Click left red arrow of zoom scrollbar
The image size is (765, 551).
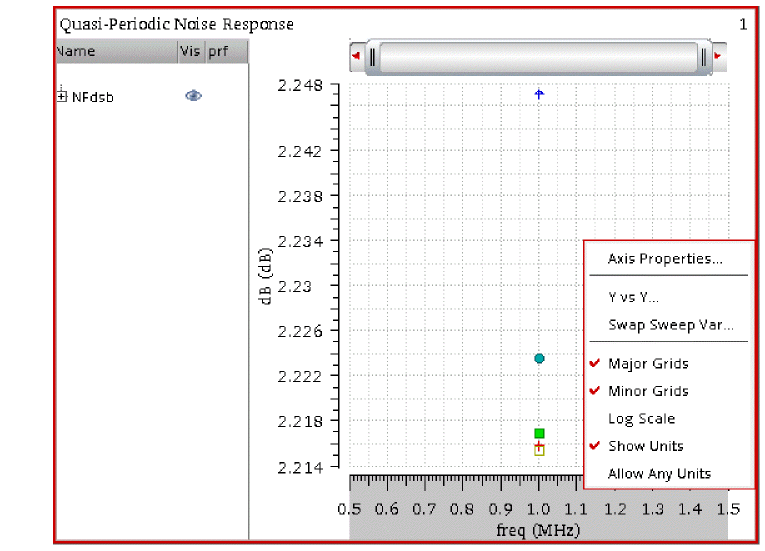coord(356,56)
